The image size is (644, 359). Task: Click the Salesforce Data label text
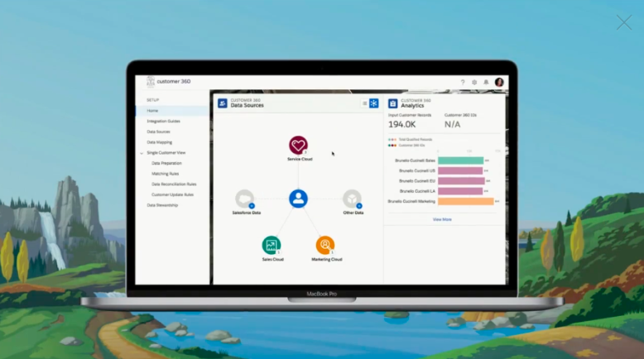click(247, 213)
